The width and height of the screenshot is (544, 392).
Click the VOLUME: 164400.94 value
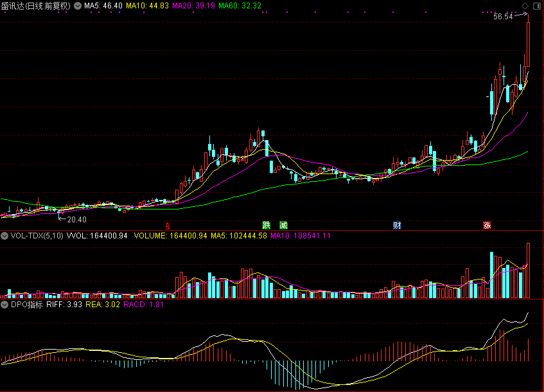170,236
